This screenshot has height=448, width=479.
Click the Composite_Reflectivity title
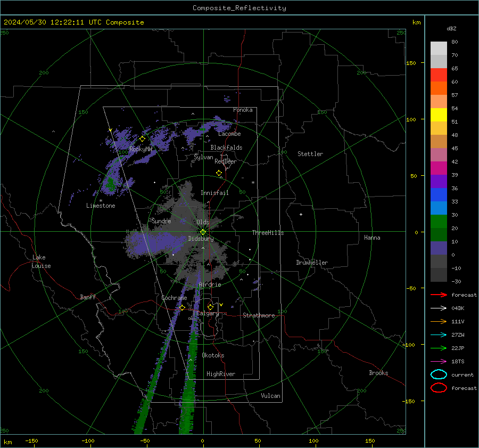coord(240,8)
